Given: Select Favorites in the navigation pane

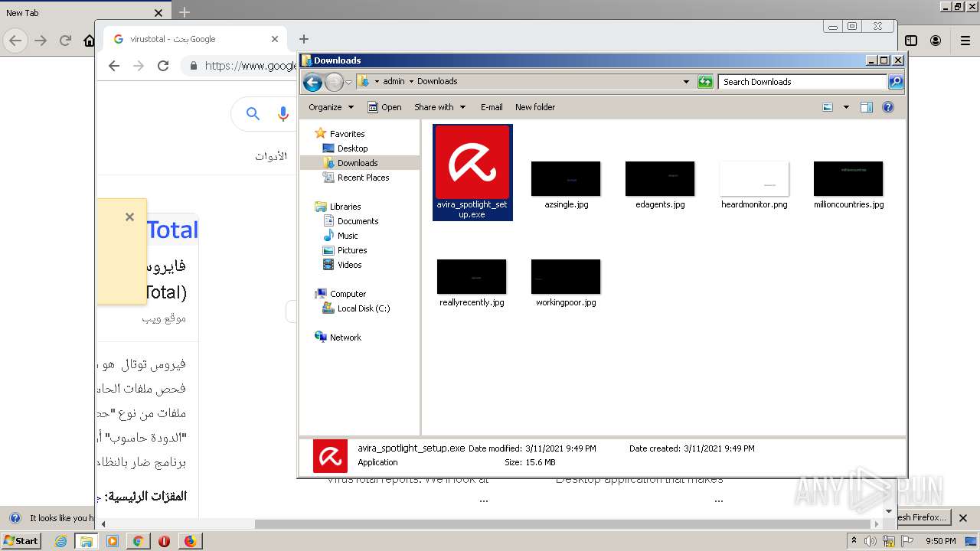Looking at the screenshot, I should tap(347, 134).
